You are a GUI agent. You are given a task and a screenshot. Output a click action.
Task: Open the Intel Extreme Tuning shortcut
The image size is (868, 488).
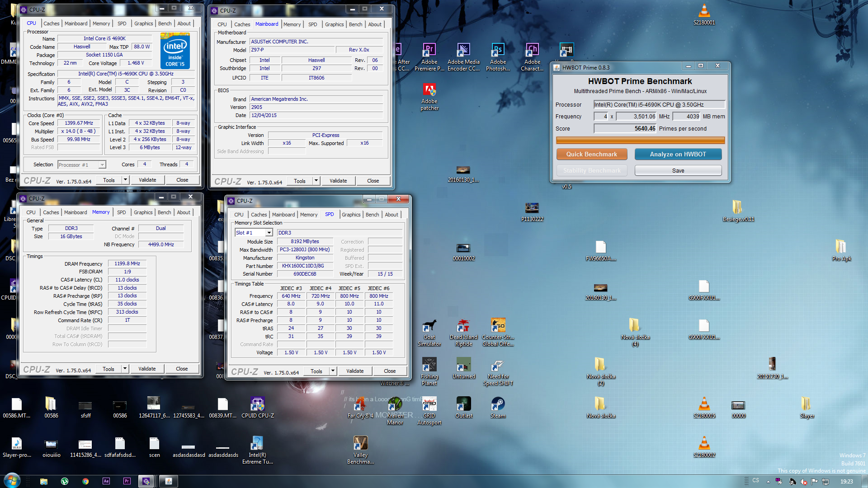click(257, 450)
